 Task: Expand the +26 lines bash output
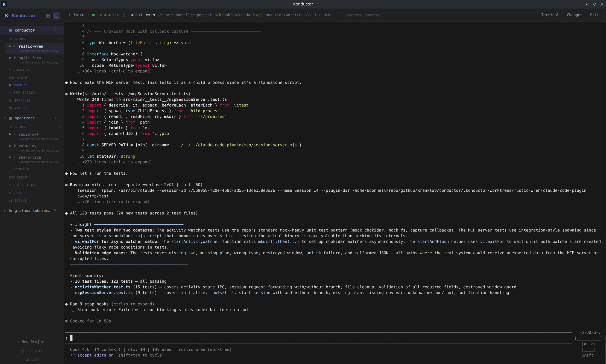113,202
